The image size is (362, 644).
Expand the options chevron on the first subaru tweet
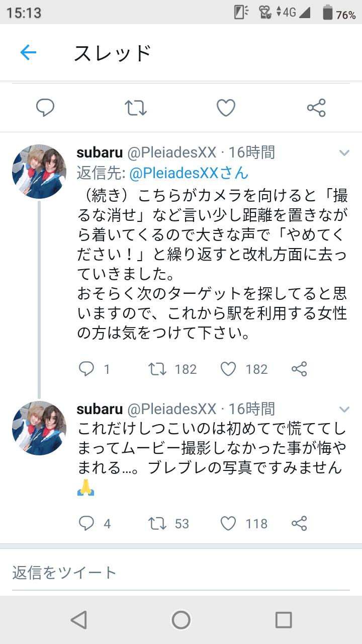click(x=344, y=152)
